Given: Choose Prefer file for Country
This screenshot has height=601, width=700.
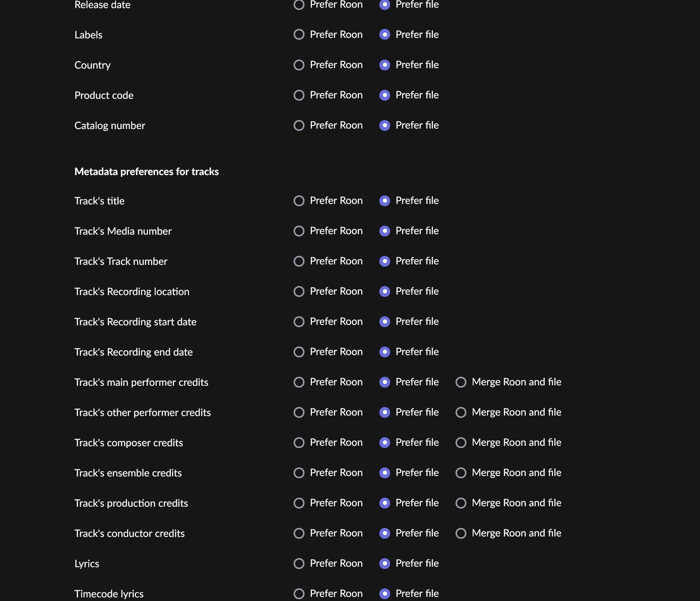Looking at the screenshot, I should click(x=384, y=65).
